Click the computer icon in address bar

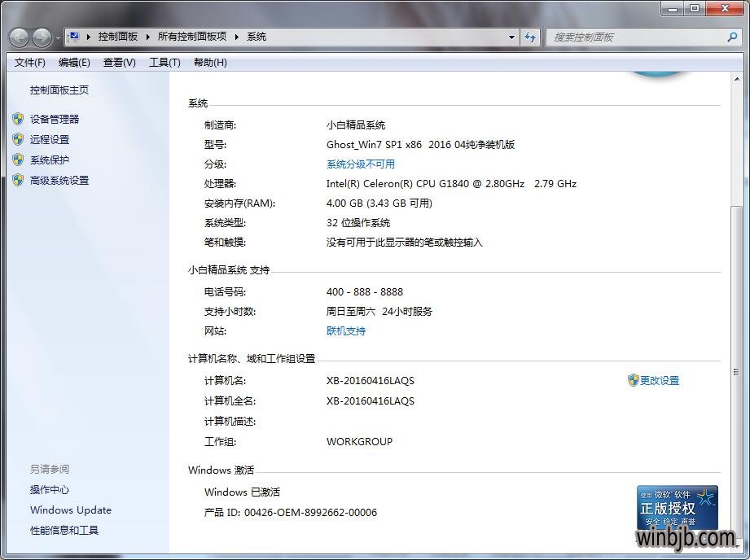point(73,37)
